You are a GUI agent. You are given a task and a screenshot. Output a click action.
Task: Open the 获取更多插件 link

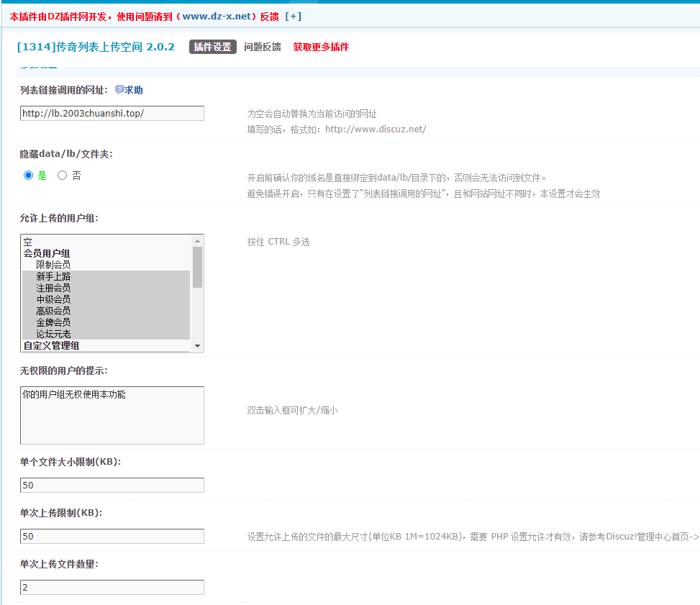[320, 47]
